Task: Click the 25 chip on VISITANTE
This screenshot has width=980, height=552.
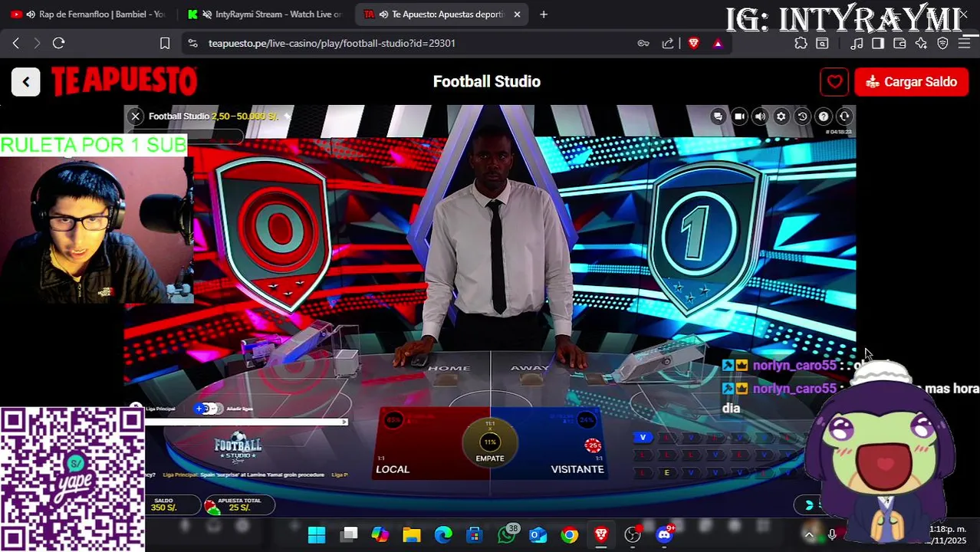Action: (592, 445)
